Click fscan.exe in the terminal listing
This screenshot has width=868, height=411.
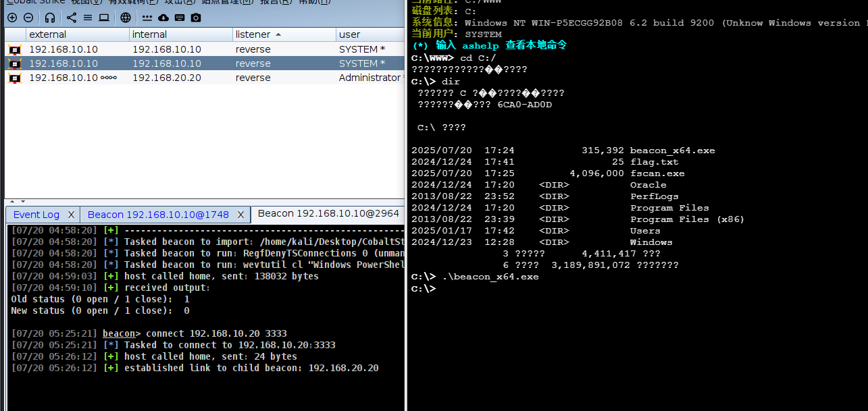click(x=657, y=173)
